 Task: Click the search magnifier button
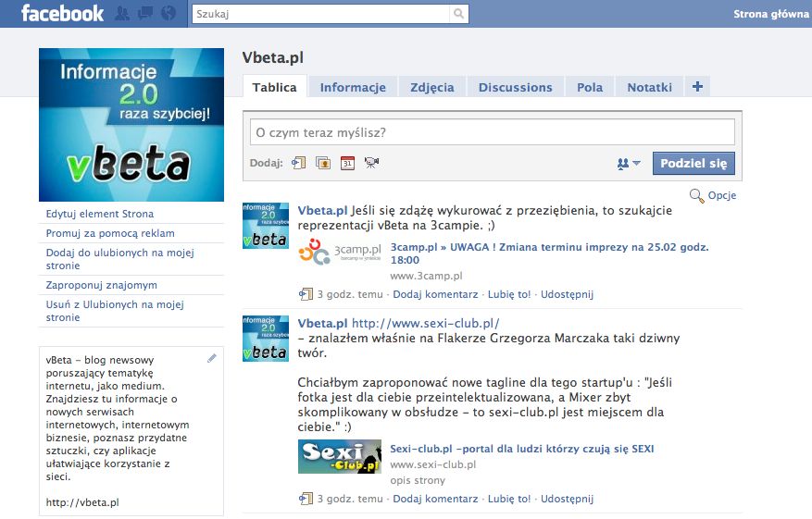[459, 14]
